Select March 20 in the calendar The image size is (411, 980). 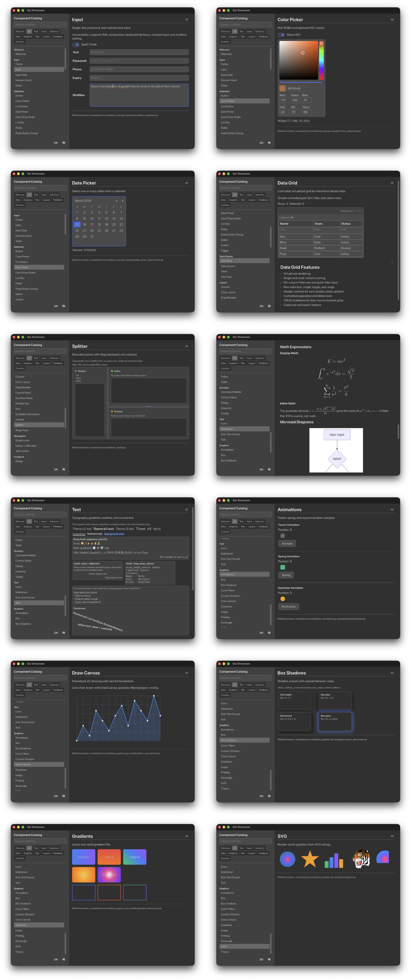coord(114,225)
